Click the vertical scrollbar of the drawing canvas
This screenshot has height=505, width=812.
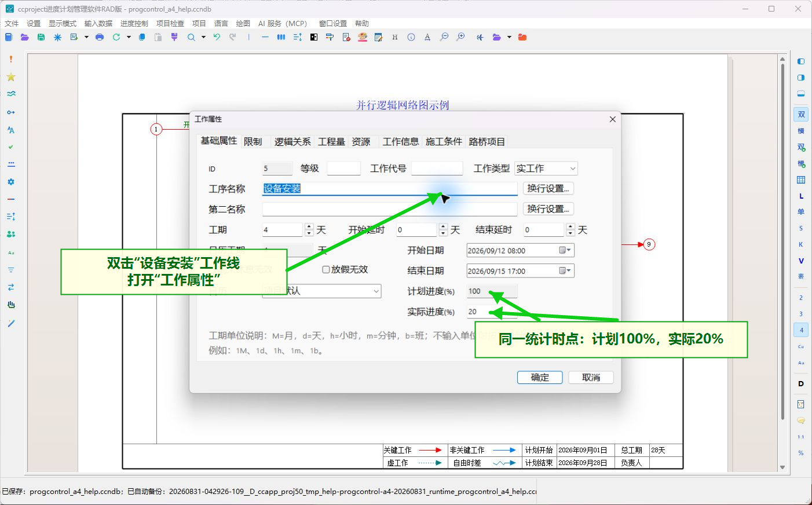click(x=782, y=264)
